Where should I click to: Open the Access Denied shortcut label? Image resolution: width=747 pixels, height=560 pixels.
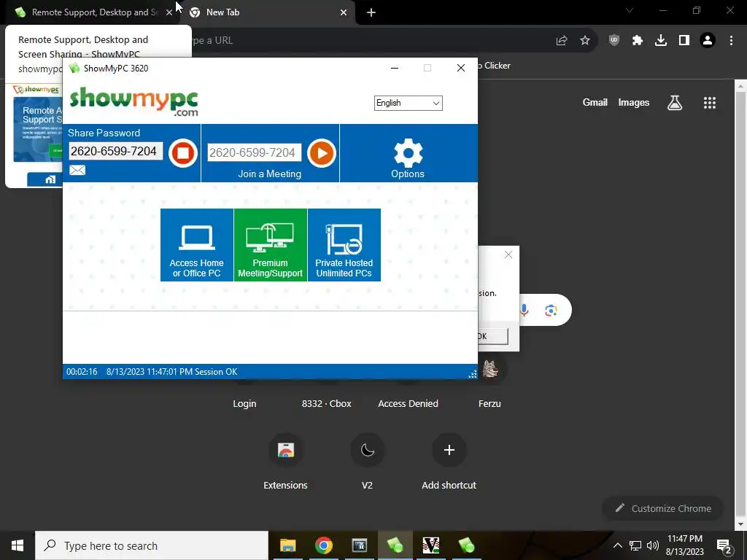pyautogui.click(x=409, y=404)
